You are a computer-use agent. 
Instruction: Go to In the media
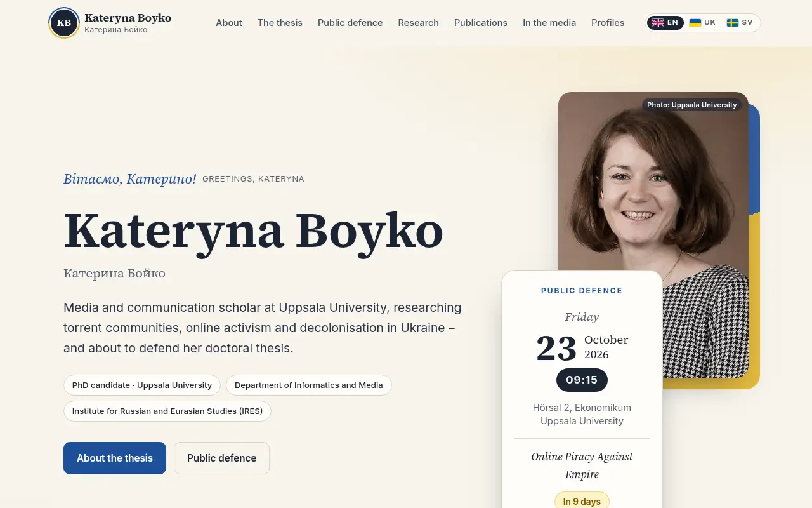coord(549,23)
